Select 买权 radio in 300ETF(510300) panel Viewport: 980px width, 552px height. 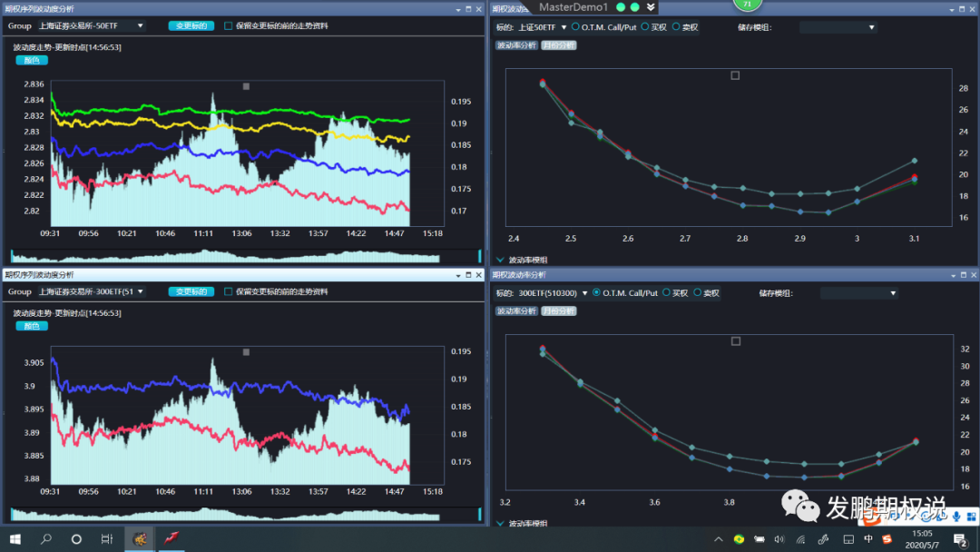click(x=666, y=292)
